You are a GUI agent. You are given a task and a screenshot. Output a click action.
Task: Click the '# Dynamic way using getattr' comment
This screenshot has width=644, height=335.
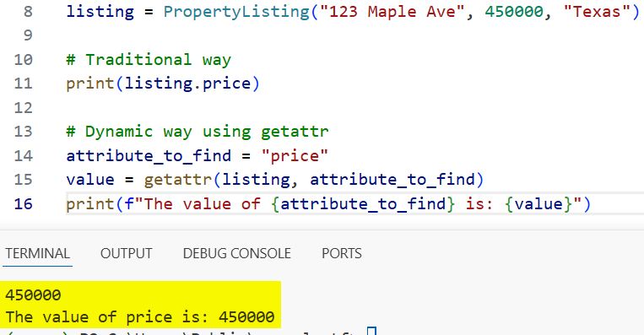coord(198,132)
